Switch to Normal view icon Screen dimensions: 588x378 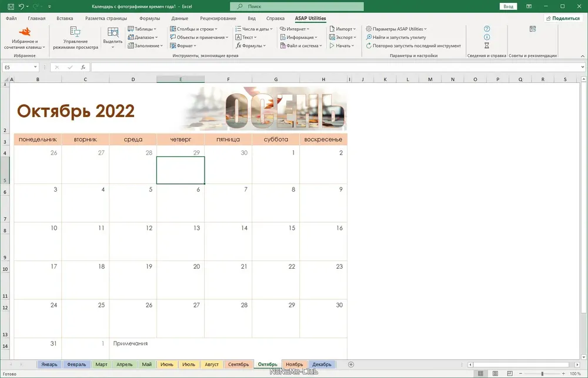480,373
